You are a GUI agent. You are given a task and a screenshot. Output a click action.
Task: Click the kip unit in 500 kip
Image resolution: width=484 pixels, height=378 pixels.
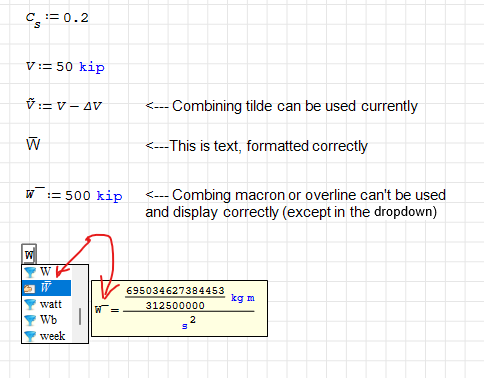[109, 196]
